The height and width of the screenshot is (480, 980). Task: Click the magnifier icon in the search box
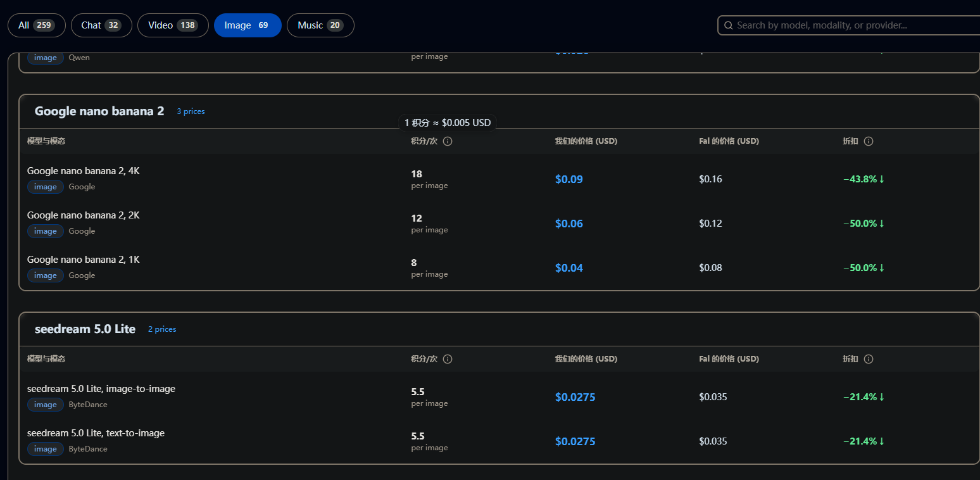point(728,25)
